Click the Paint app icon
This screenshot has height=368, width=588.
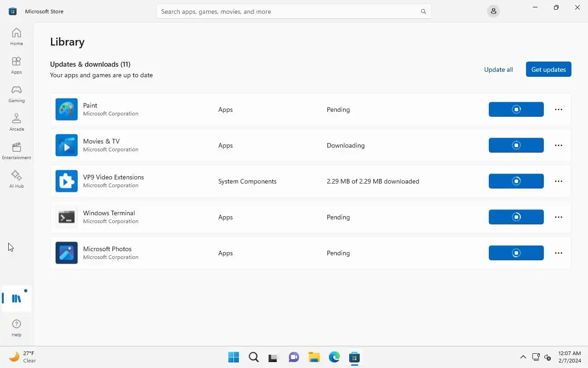(x=67, y=109)
